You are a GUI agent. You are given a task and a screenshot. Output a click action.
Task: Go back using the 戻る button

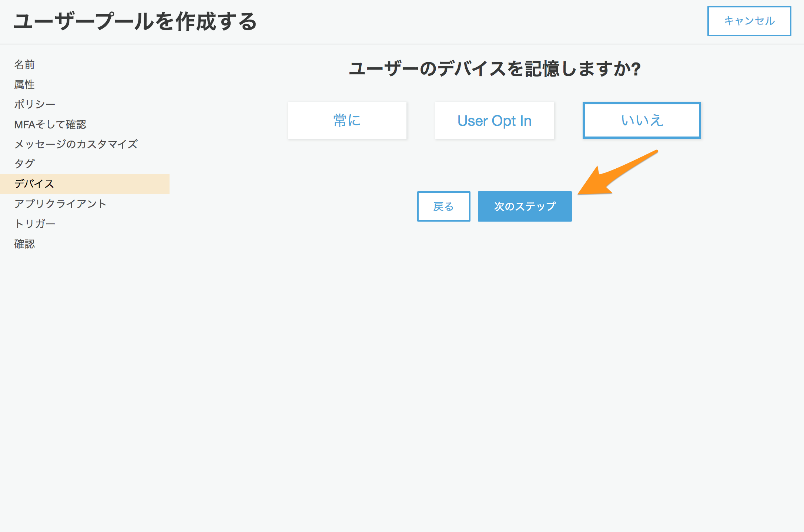(443, 206)
